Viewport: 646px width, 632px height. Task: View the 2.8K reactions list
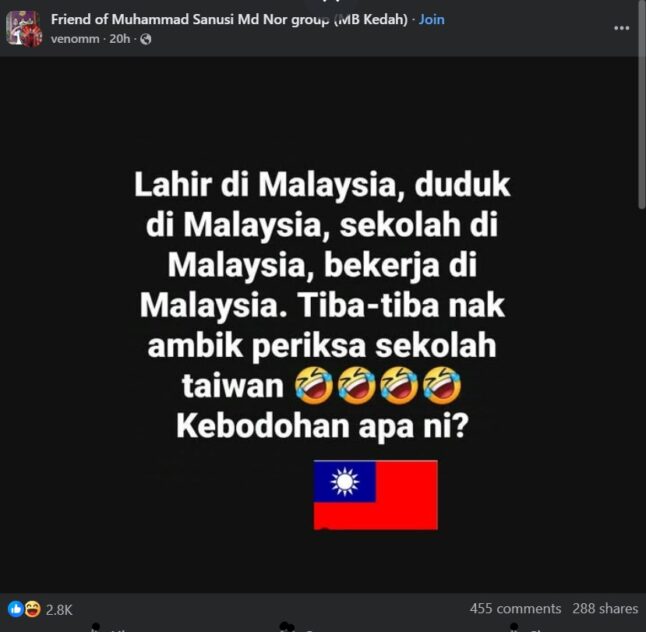tap(59, 610)
